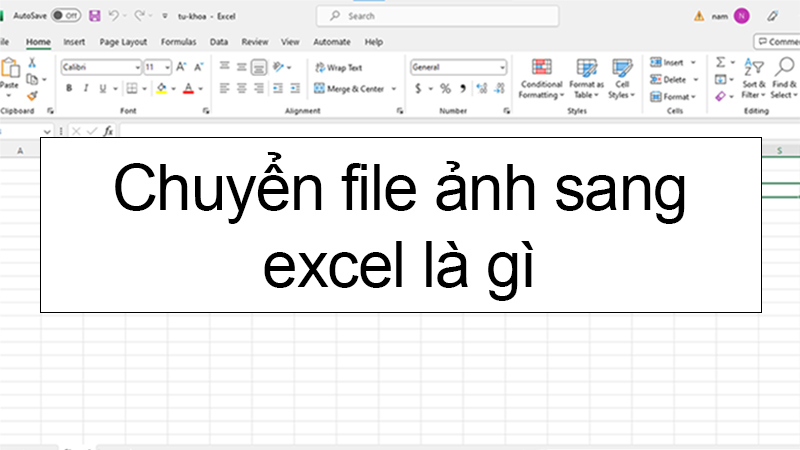
Task: Open the Formulas ribbon tab
Action: [178, 42]
